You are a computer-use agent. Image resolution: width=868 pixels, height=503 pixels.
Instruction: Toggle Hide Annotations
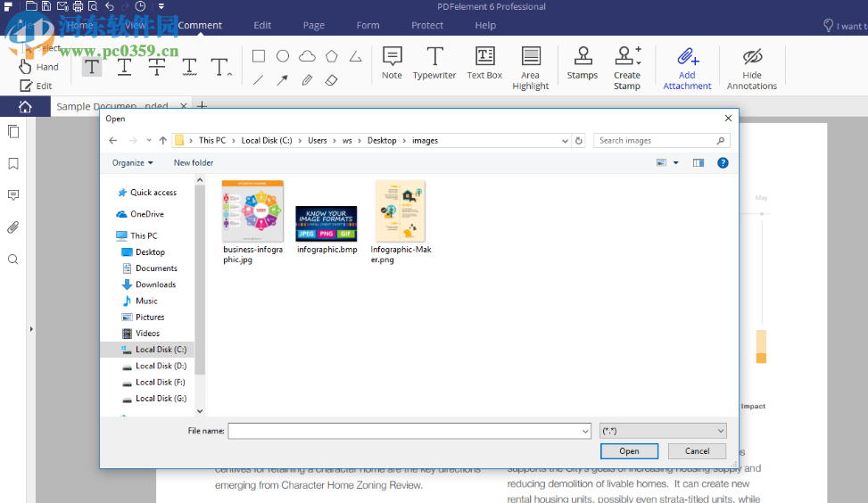[x=752, y=68]
